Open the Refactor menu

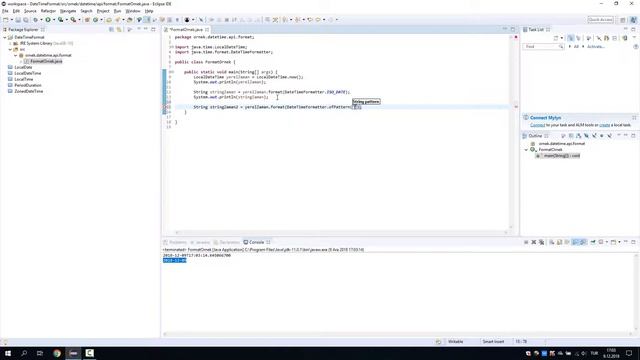click(48, 11)
